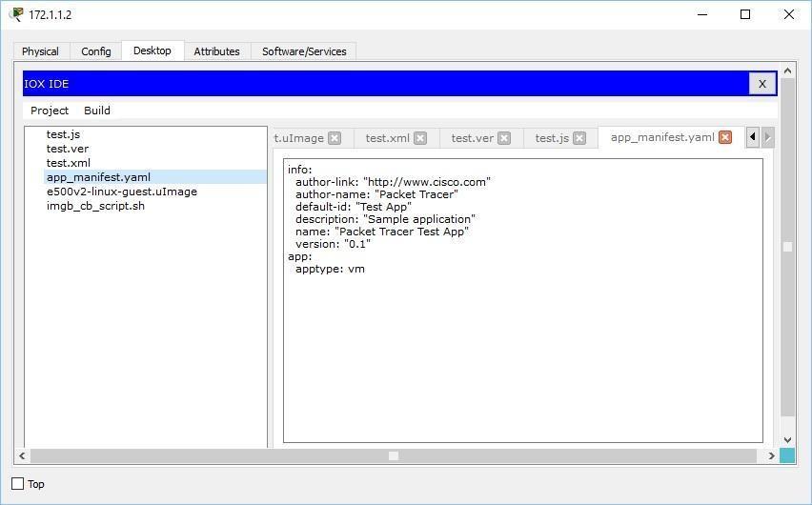Click the author-link line in editor

[x=393, y=182]
